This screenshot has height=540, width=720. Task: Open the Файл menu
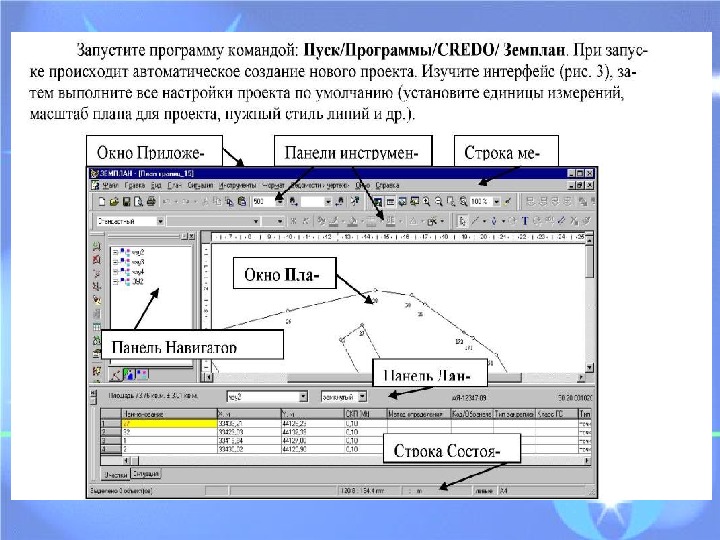coord(110,186)
